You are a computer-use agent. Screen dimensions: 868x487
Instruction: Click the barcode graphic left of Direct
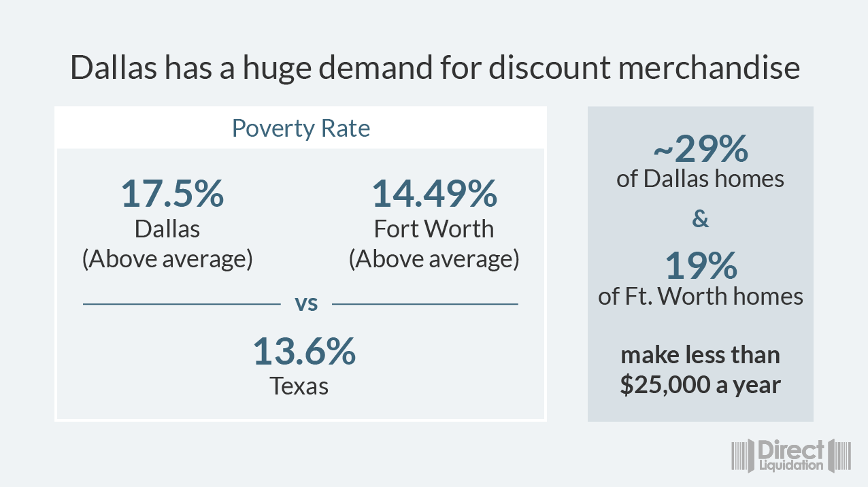[743, 456]
